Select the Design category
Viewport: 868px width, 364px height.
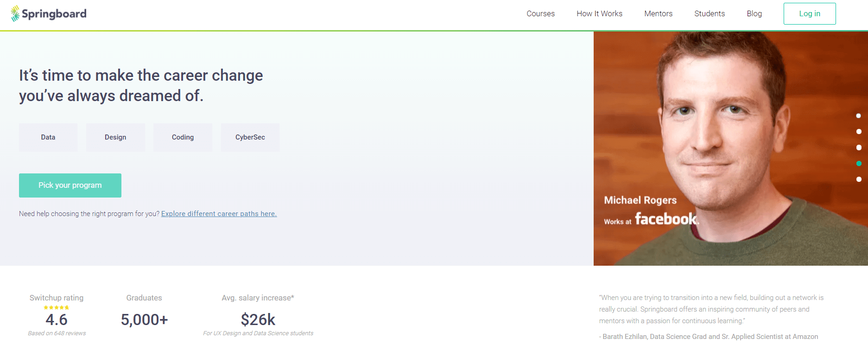pyautogui.click(x=115, y=137)
